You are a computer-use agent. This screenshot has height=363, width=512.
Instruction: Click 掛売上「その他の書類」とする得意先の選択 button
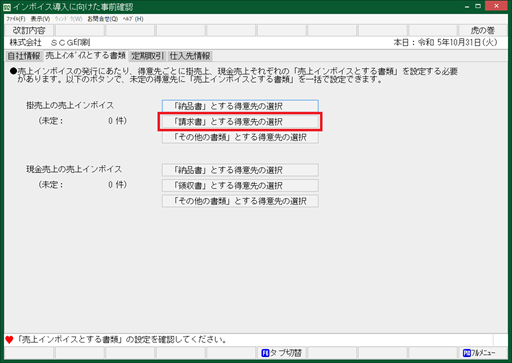(240, 137)
